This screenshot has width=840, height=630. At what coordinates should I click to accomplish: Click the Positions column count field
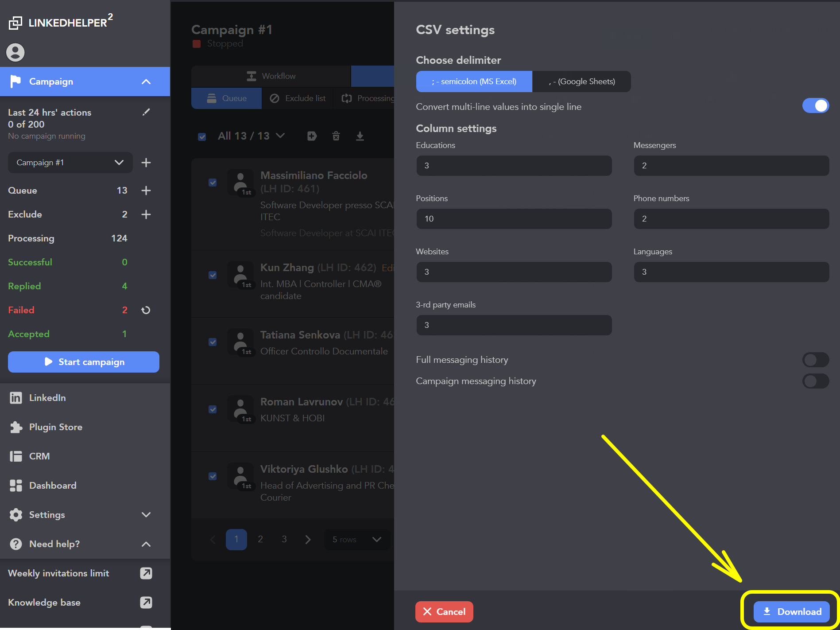tap(514, 219)
